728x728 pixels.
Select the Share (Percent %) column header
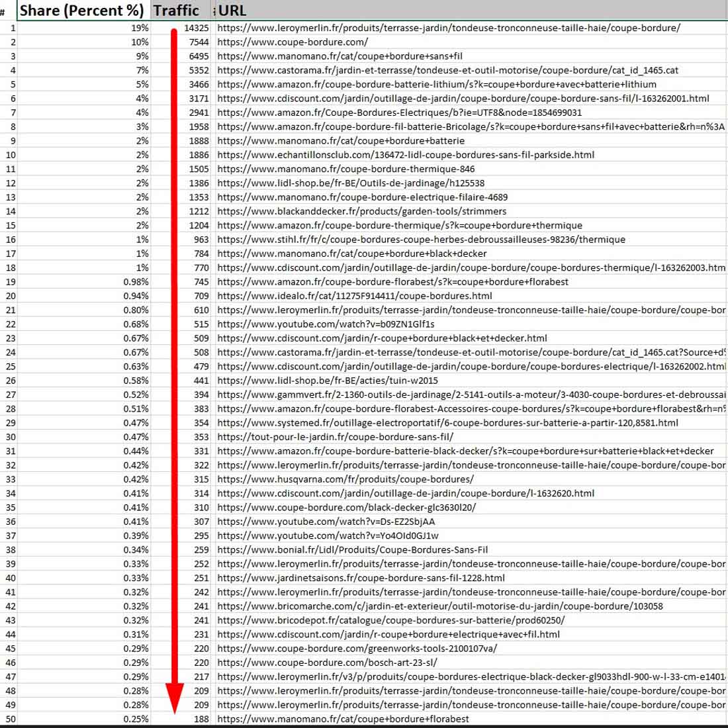(81, 11)
